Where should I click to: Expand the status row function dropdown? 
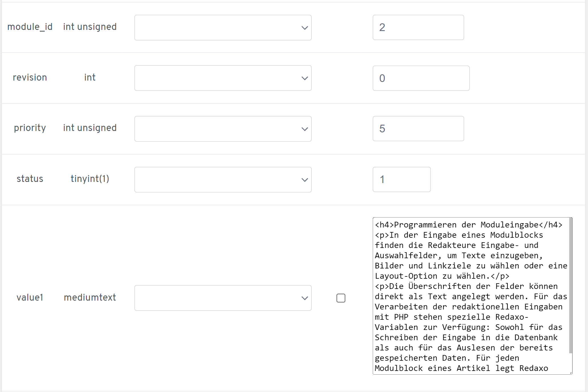click(x=223, y=179)
